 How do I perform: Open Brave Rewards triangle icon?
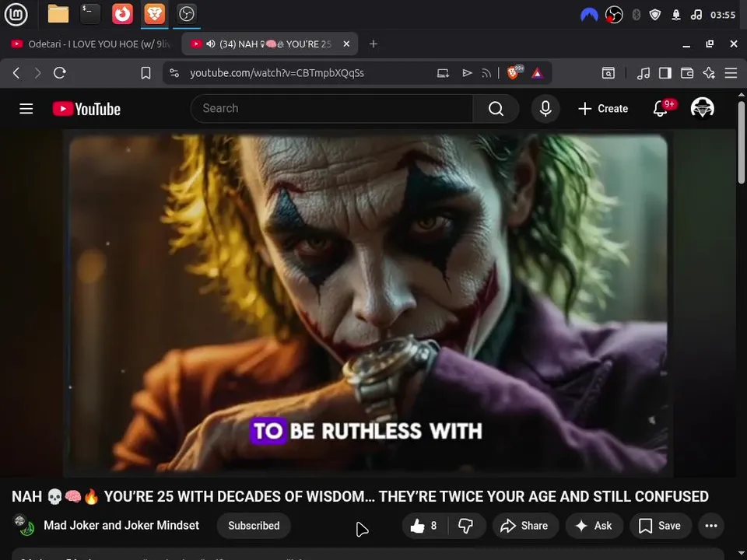click(538, 73)
